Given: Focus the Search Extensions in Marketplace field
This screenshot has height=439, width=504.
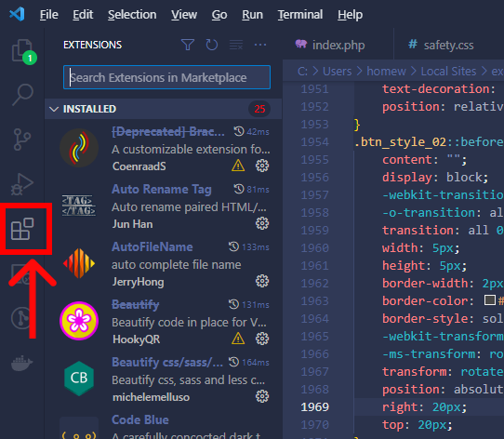Looking at the screenshot, I should click(x=166, y=77).
